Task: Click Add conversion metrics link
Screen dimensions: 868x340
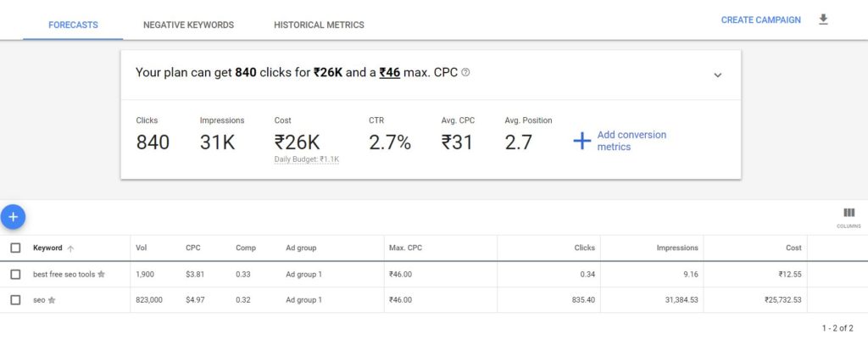Action: 632,141
